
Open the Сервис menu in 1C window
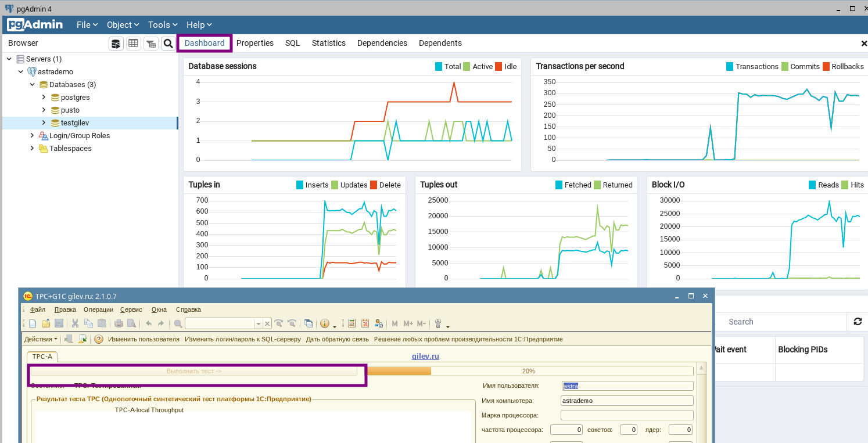pos(131,309)
